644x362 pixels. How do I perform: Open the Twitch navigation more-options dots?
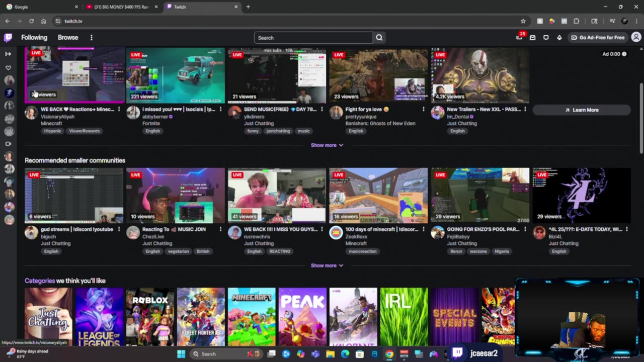(91, 38)
